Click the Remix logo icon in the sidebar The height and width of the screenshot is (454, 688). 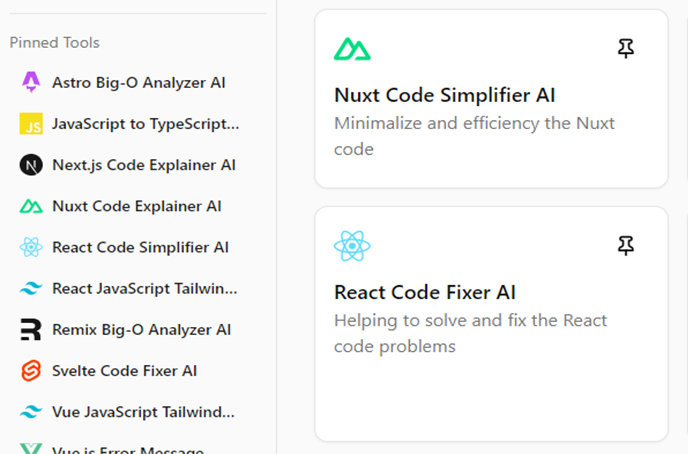pyautogui.click(x=31, y=329)
